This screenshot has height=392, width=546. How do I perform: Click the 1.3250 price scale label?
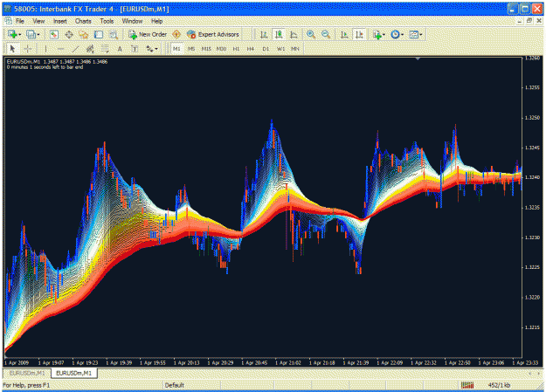[532, 118]
